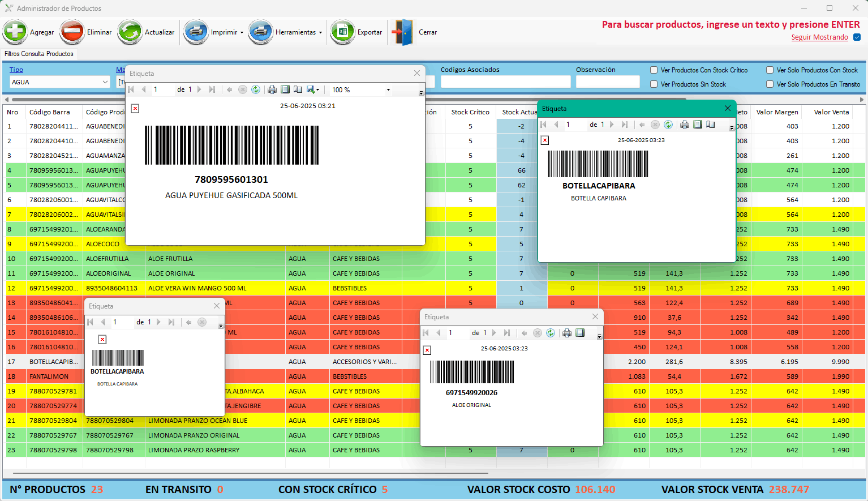Export to Excel with the Exportar icon
The image size is (868, 501).
tap(342, 32)
